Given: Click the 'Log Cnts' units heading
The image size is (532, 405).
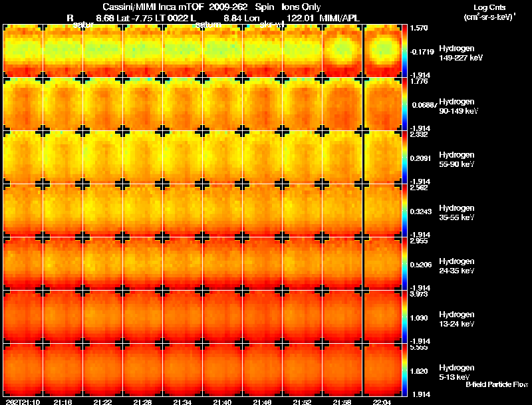Looking at the screenshot, I should (489, 7).
